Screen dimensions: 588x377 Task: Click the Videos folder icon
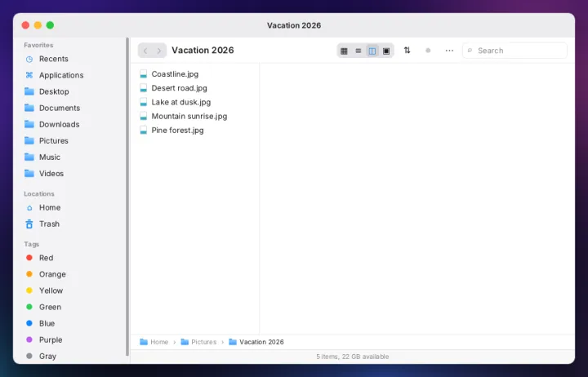coord(29,174)
